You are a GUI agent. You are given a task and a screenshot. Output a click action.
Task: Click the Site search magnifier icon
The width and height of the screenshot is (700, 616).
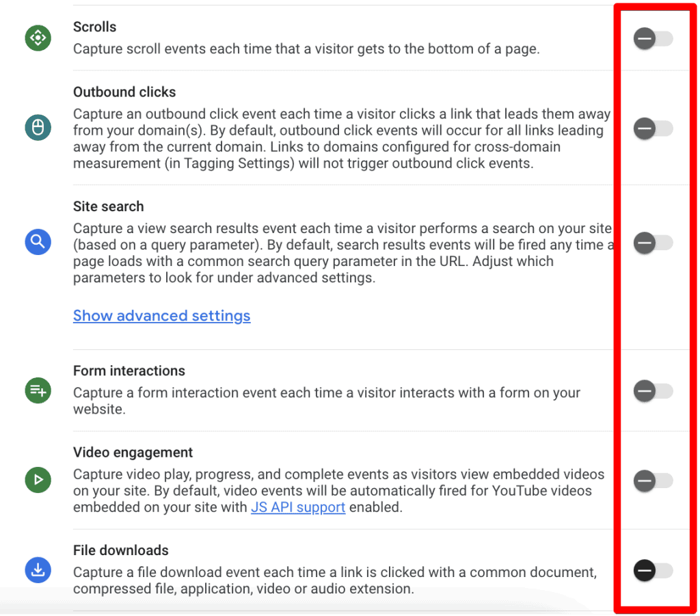tap(38, 241)
